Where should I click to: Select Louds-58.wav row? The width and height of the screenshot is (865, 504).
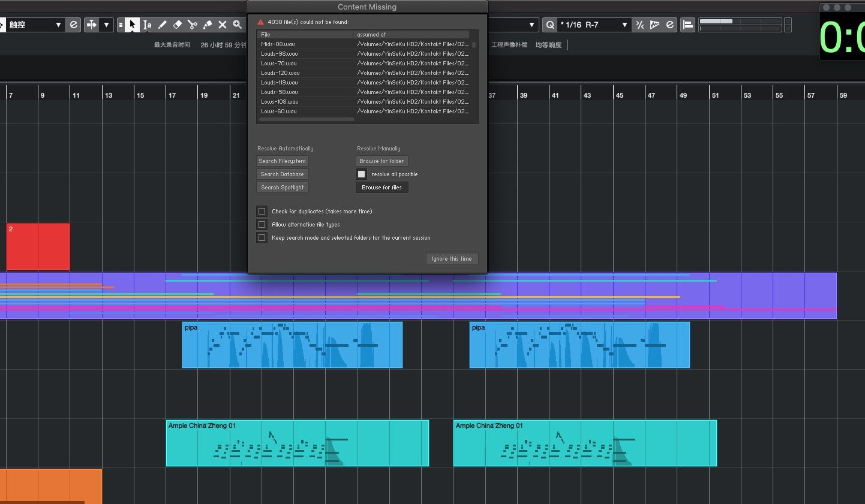point(364,92)
